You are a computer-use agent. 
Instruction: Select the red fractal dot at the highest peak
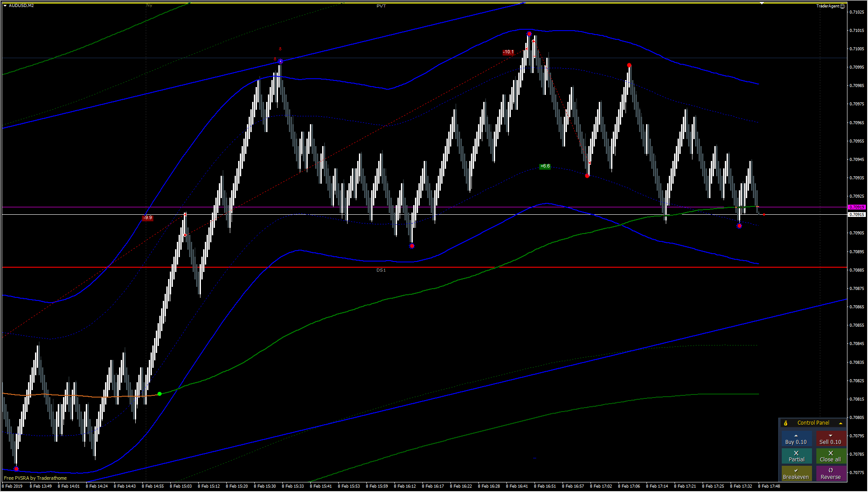pyautogui.click(x=529, y=34)
